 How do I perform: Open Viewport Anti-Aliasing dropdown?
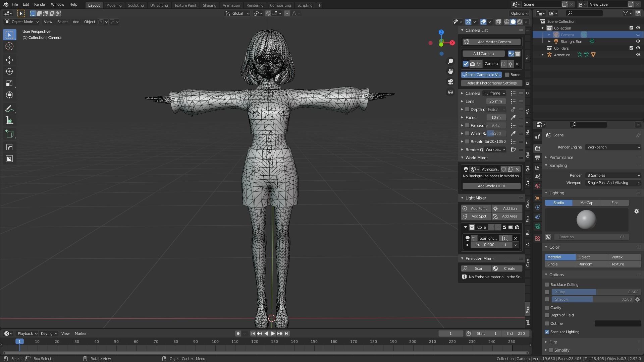click(613, 183)
